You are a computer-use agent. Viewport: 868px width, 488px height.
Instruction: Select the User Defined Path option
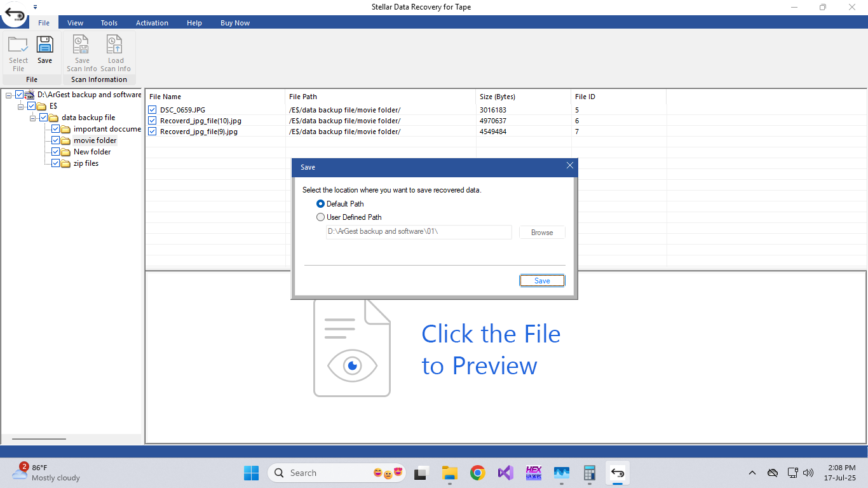[321, 217]
